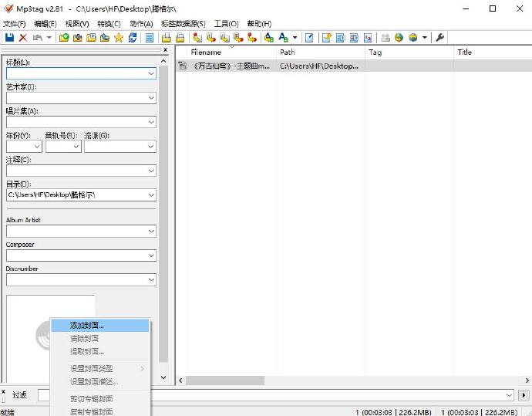
Task: Click the yellow star Favorites icon
Action: pyautogui.click(x=118, y=37)
